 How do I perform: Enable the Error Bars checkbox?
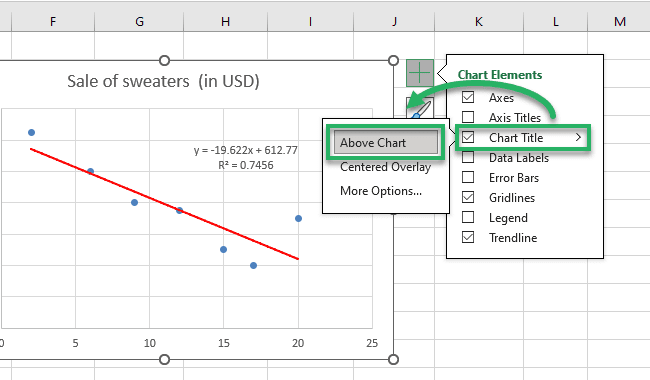[468, 177]
